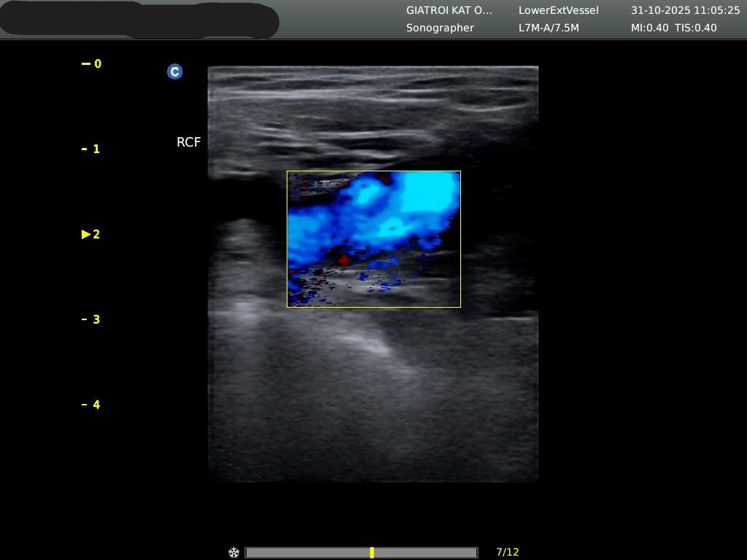Click the L7M-A/7.5M probe label
This screenshot has width=747, height=560.
[x=549, y=28]
